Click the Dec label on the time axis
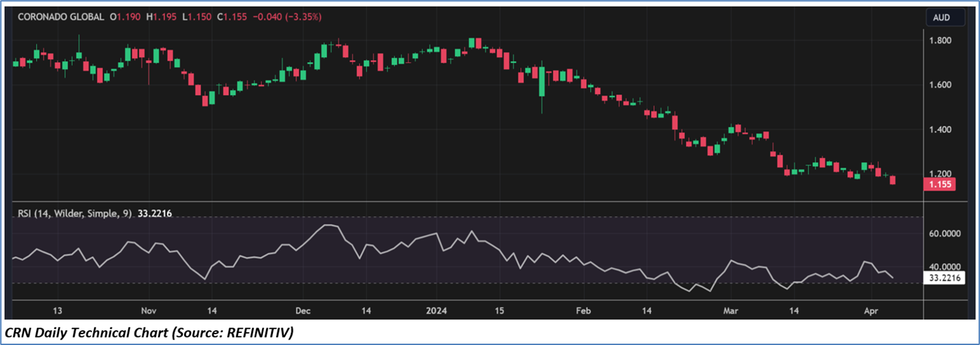Image resolution: width=980 pixels, height=345 pixels. pos(302,311)
